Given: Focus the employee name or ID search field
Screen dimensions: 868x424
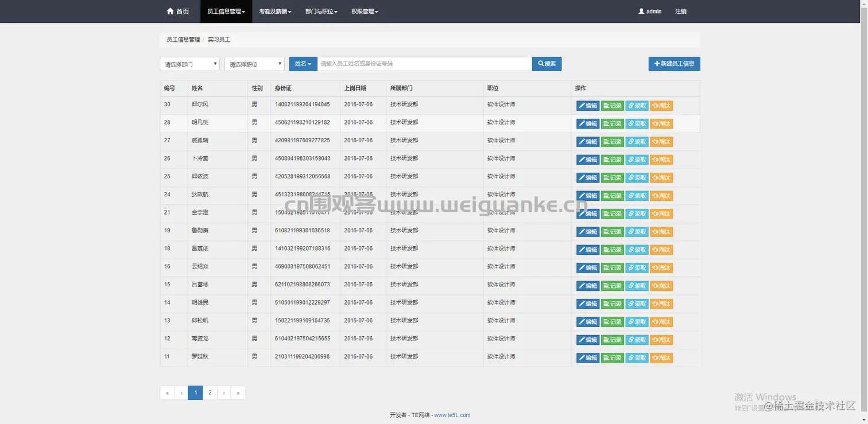Looking at the screenshot, I should click(x=425, y=64).
